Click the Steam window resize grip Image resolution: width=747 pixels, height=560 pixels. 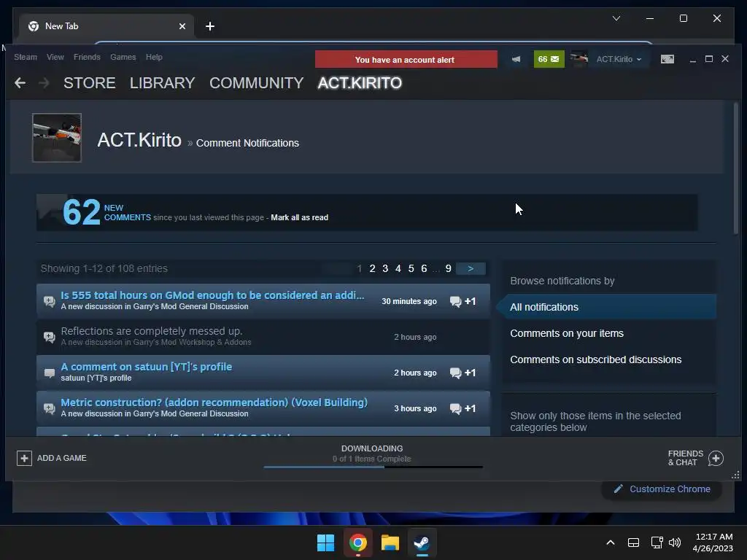click(x=735, y=475)
